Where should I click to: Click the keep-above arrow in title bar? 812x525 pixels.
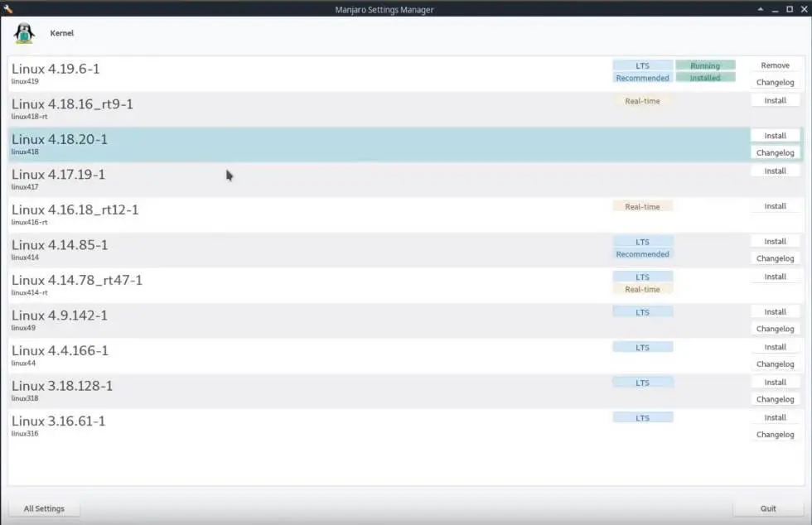click(x=761, y=9)
